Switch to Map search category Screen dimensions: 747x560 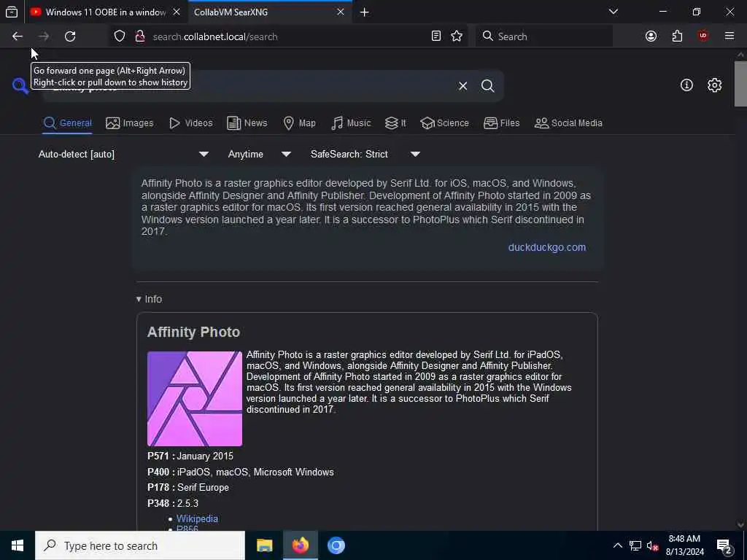point(299,122)
